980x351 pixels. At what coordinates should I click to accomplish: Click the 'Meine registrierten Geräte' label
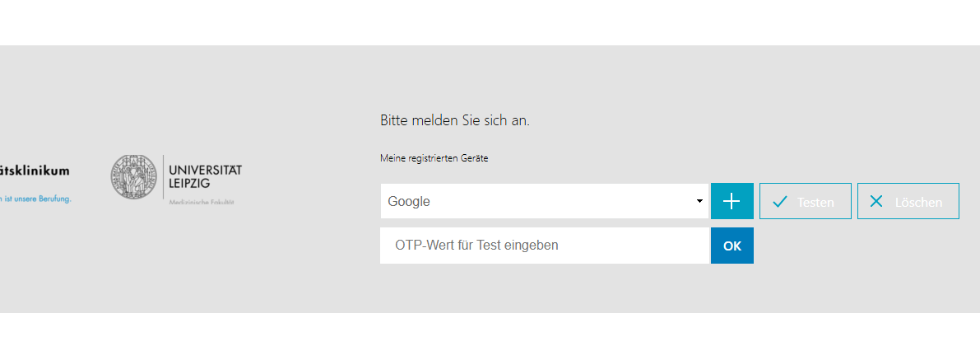point(434,158)
